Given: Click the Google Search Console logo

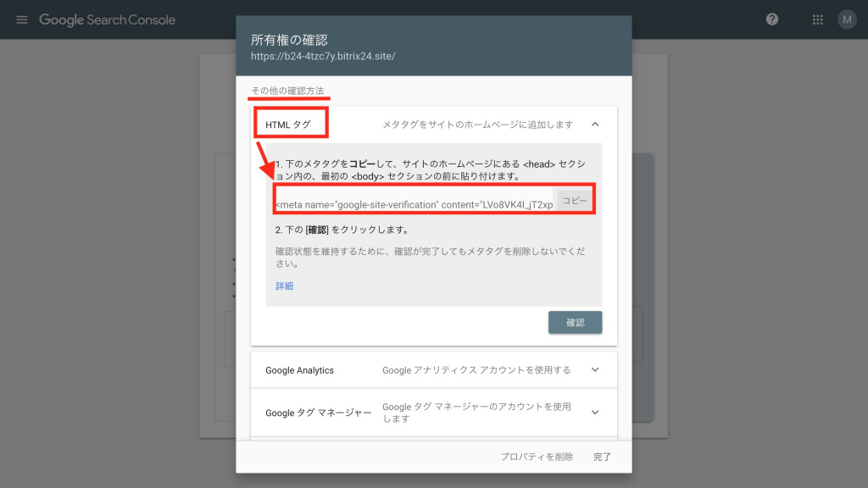Looking at the screenshot, I should (107, 20).
